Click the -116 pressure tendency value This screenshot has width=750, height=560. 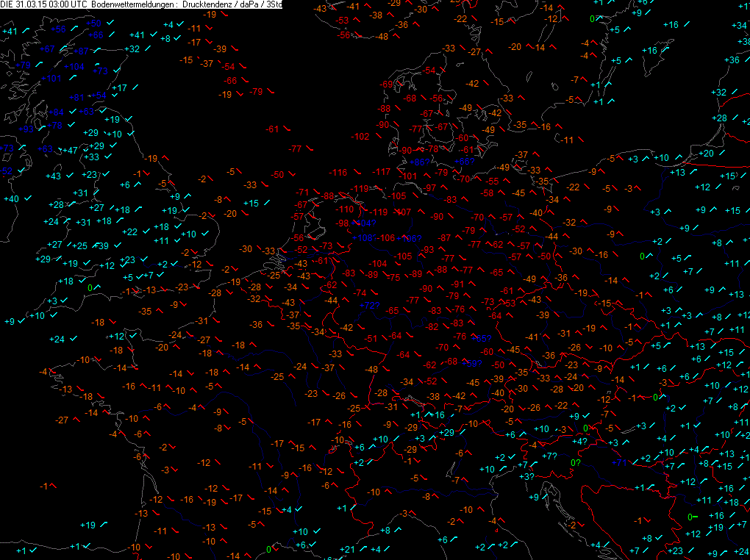click(x=339, y=173)
